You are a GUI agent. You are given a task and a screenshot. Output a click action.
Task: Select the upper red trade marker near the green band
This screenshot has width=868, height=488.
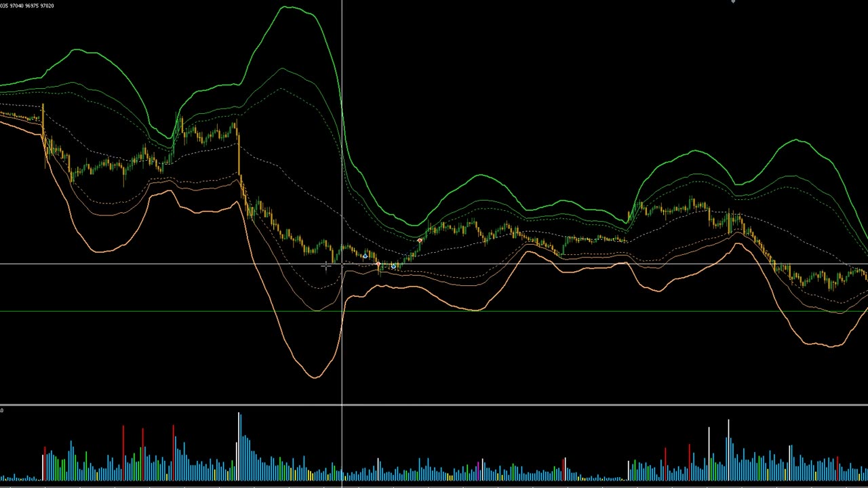[420, 241]
